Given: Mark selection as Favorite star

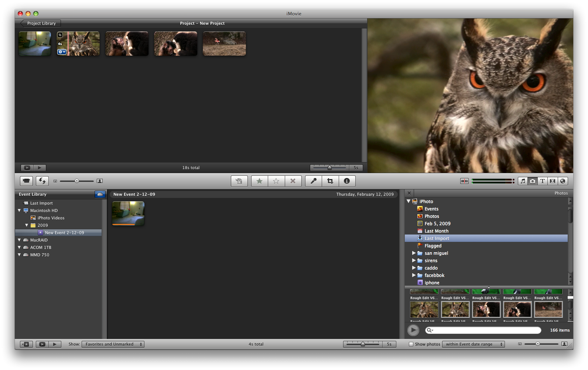Looking at the screenshot, I should (259, 181).
